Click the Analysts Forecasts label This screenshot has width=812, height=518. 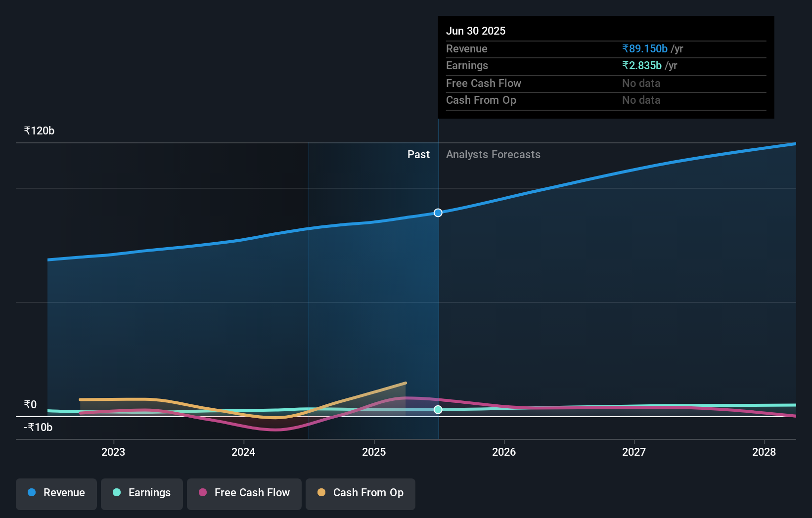[x=493, y=154]
